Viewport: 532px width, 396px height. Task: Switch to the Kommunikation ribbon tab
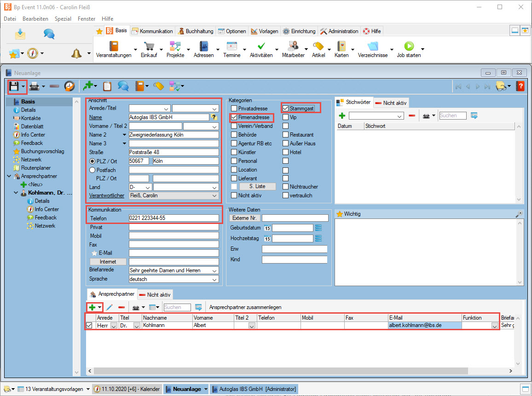click(152, 31)
